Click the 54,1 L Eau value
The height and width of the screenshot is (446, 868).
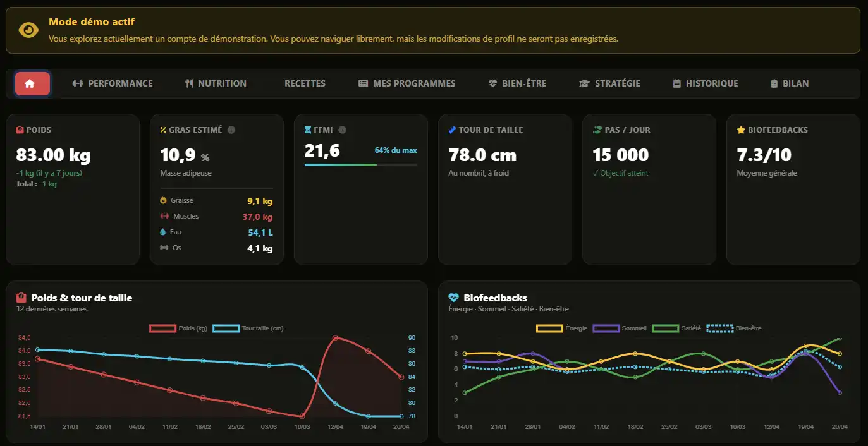pos(260,233)
